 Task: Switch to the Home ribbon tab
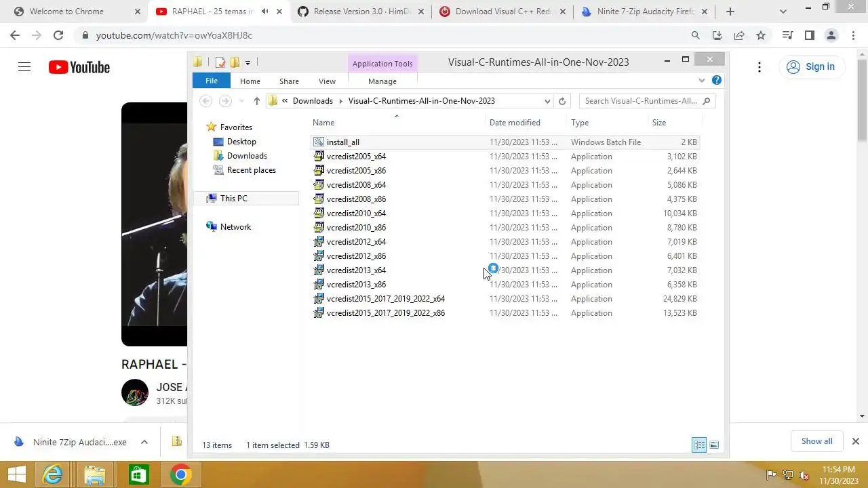(250, 81)
